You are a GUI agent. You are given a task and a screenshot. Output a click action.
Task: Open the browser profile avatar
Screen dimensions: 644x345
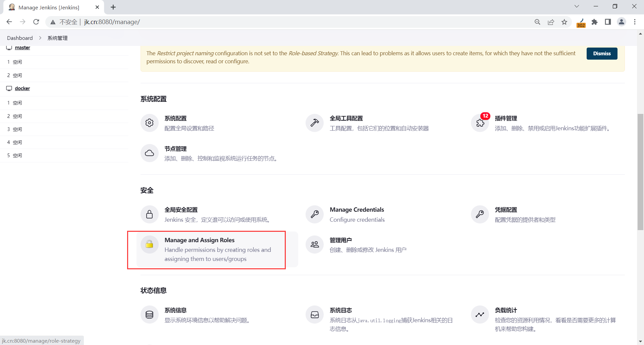point(622,22)
